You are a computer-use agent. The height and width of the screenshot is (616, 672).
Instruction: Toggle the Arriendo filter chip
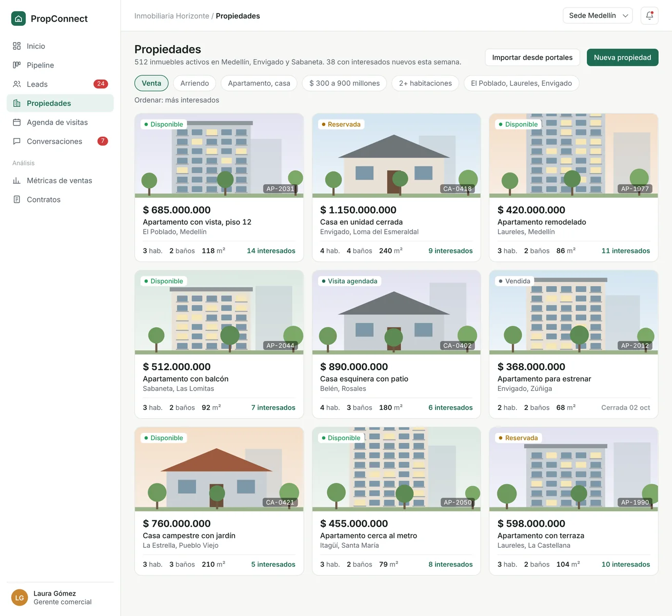click(194, 83)
